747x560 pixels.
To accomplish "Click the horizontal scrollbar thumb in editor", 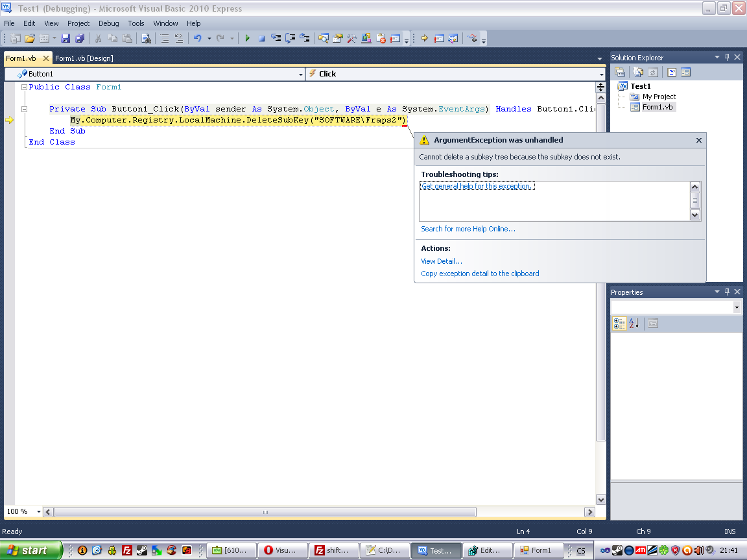I will 265,513.
